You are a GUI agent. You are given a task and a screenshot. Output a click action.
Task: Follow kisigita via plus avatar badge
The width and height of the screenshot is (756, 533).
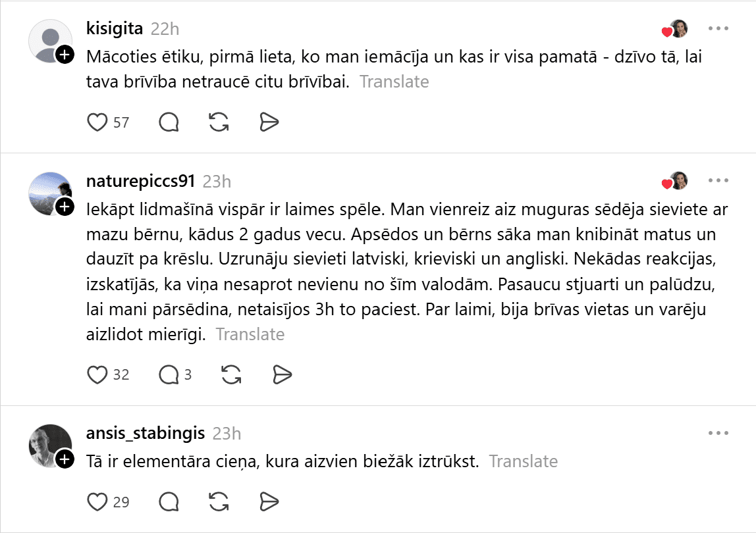coord(65,55)
